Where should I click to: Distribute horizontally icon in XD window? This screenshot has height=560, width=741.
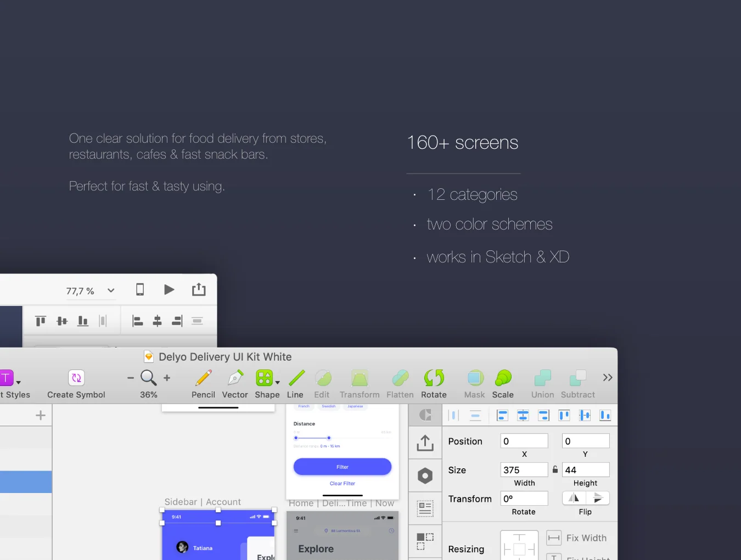coord(103,321)
